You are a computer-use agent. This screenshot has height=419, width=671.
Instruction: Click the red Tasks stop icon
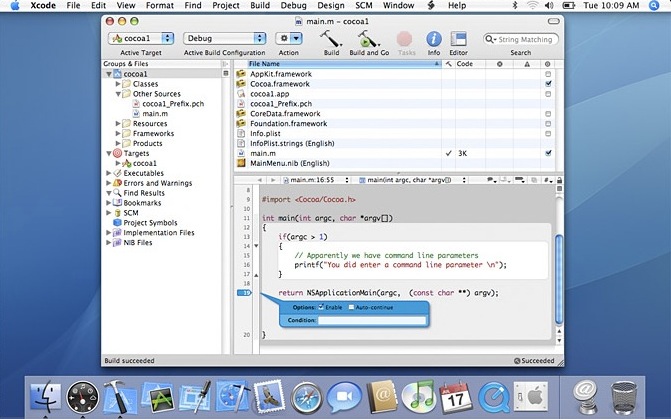(x=404, y=39)
